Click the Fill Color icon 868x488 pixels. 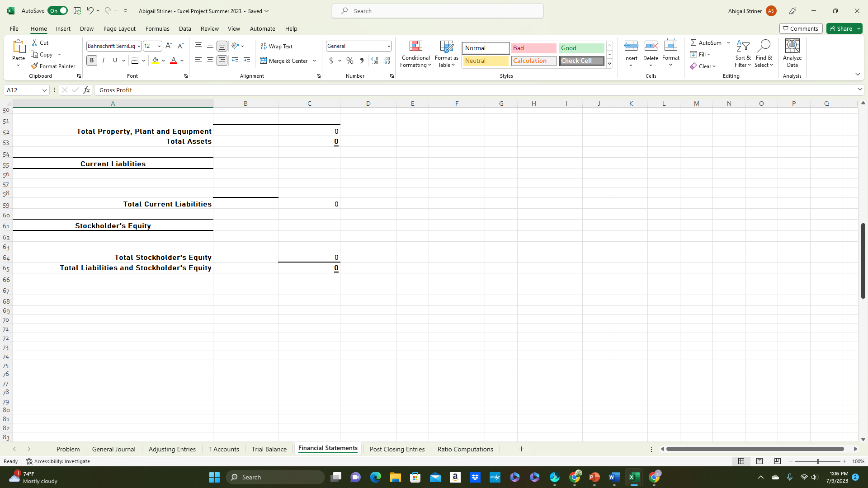click(155, 60)
